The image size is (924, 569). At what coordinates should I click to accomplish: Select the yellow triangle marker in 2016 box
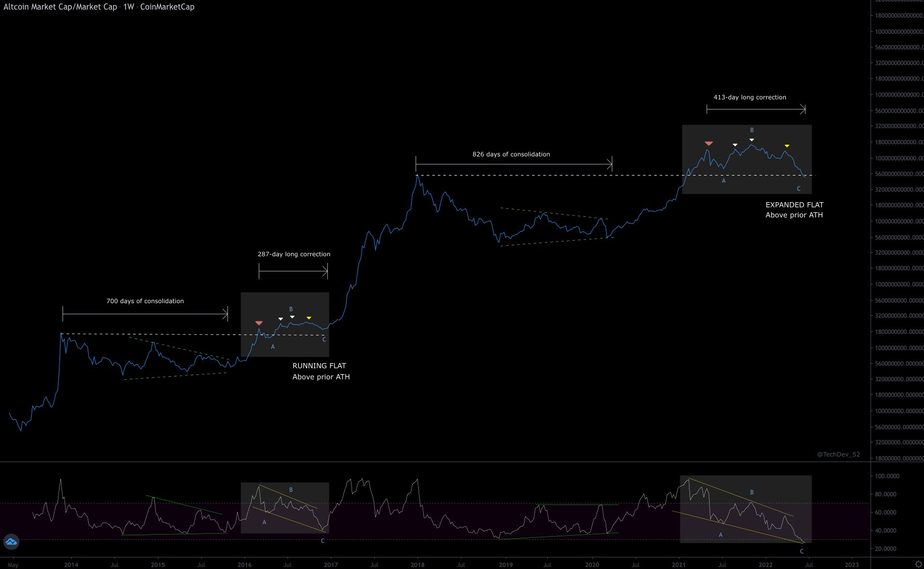[309, 318]
